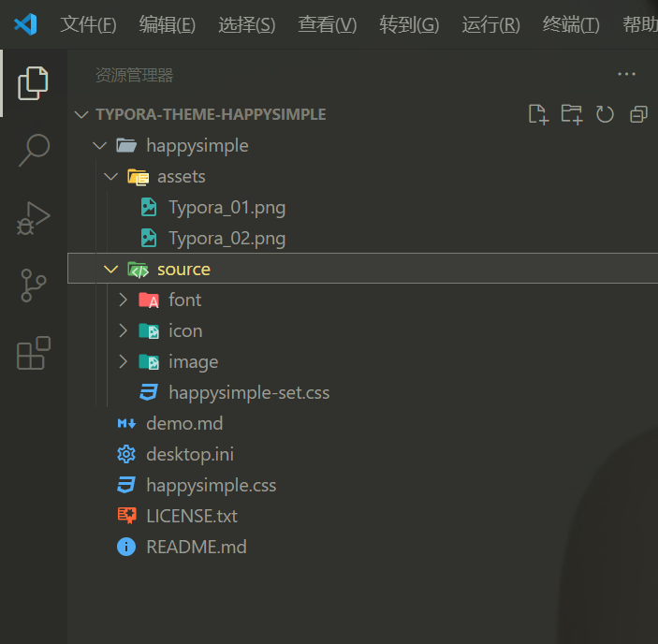Open the Explorer more actions ellipsis
Image resolution: width=658 pixels, height=644 pixels.
tap(626, 74)
